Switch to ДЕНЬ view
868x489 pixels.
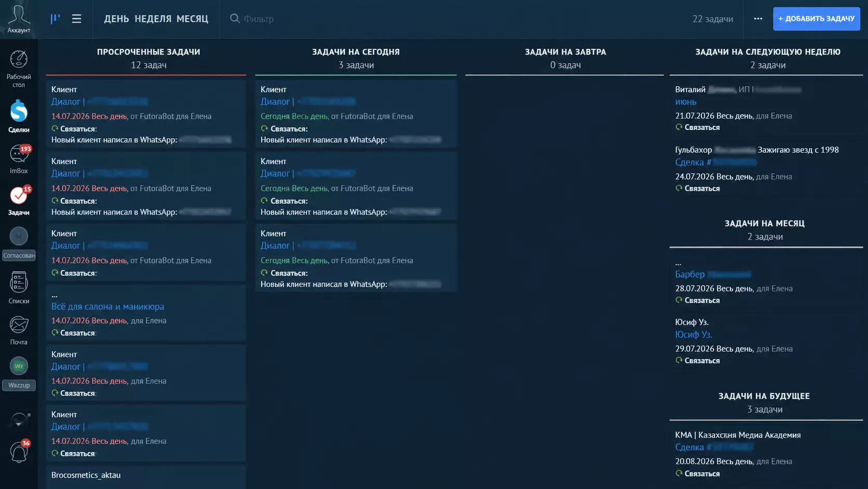pyautogui.click(x=116, y=19)
